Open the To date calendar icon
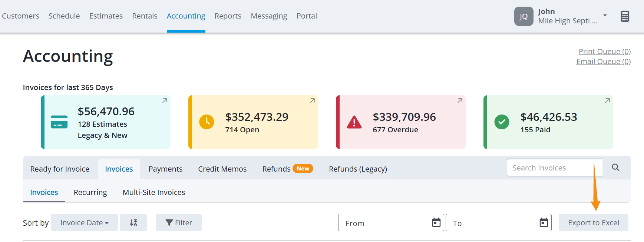This screenshot has width=644, height=242. click(544, 222)
